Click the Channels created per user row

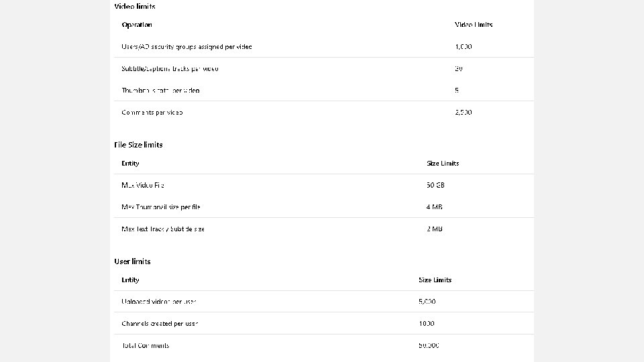tap(160, 324)
